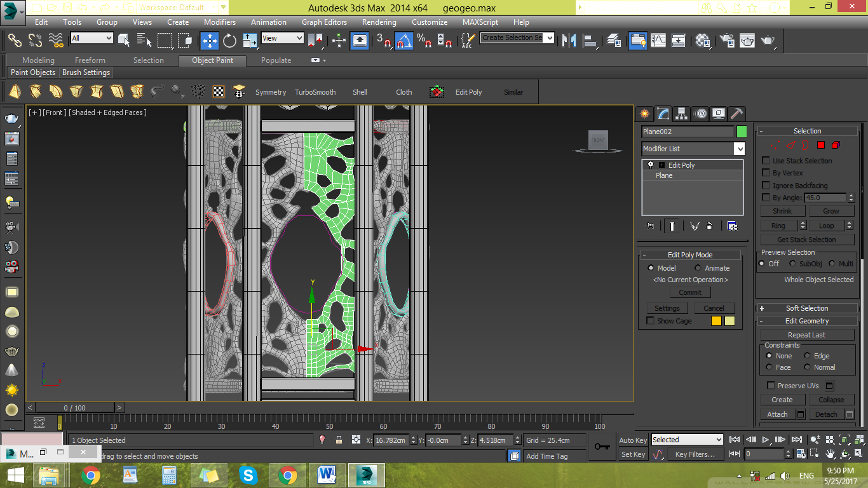Screen dimensions: 868x488
Task: Click Configure Modifier Sets icon
Action: tap(732, 226)
